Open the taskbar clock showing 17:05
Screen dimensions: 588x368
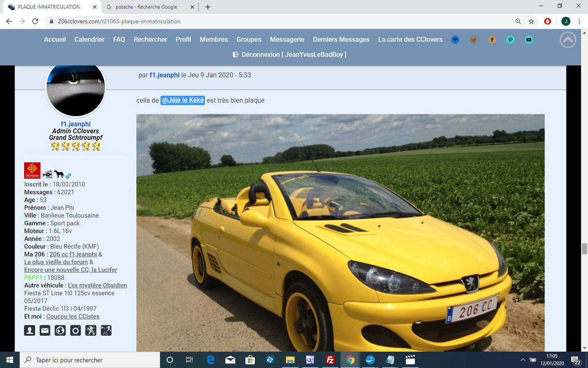tap(552, 360)
